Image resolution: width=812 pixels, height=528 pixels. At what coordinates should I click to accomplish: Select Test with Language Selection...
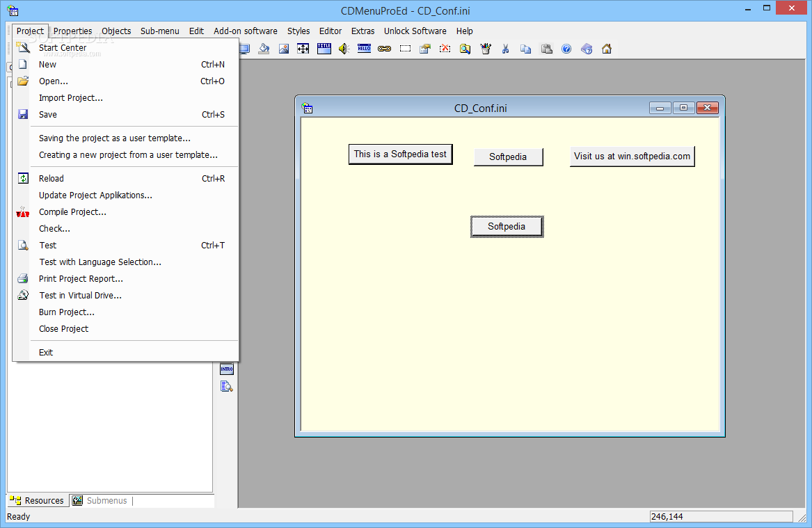coord(125,262)
